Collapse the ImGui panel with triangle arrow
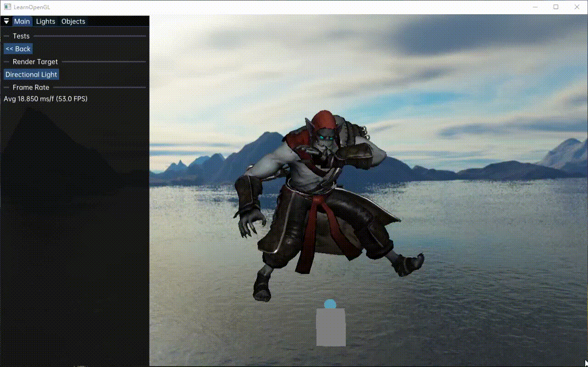The height and width of the screenshot is (367, 588). tap(6, 22)
